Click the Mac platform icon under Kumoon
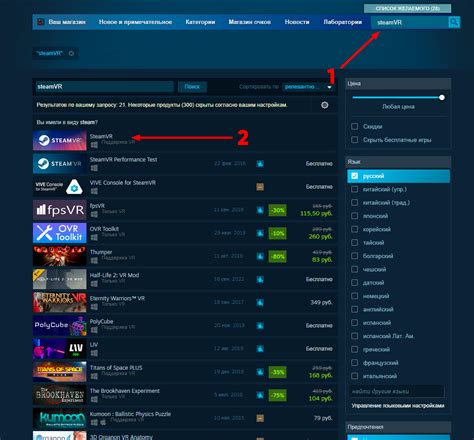474x440 pixels. click(103, 422)
